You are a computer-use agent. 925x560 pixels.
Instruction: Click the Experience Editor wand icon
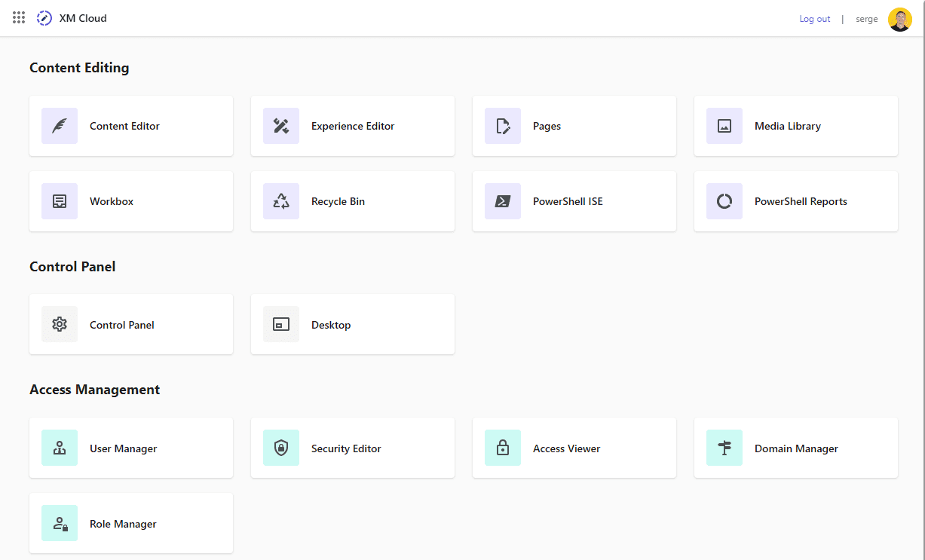pyautogui.click(x=281, y=126)
